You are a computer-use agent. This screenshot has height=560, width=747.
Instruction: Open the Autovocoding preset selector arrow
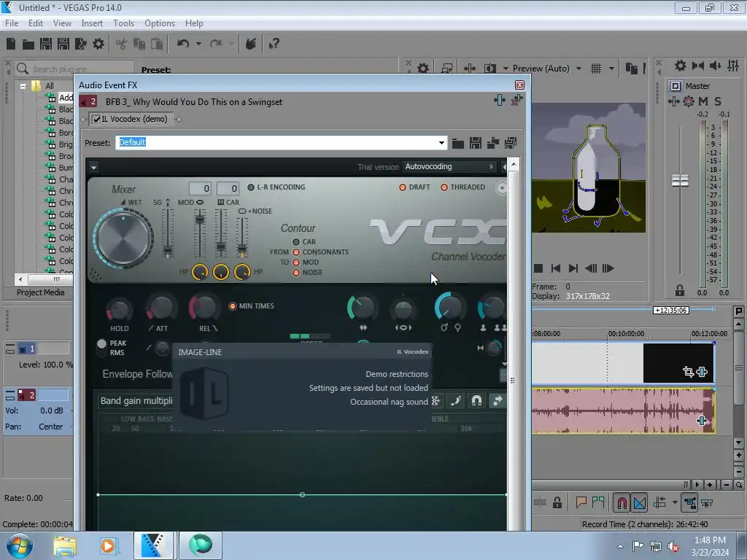491,167
